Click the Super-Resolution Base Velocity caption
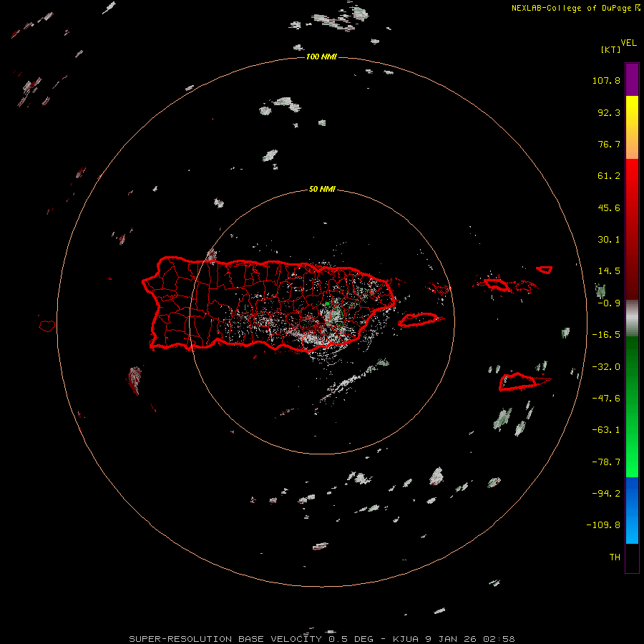This screenshot has height=644, width=644. click(321, 639)
